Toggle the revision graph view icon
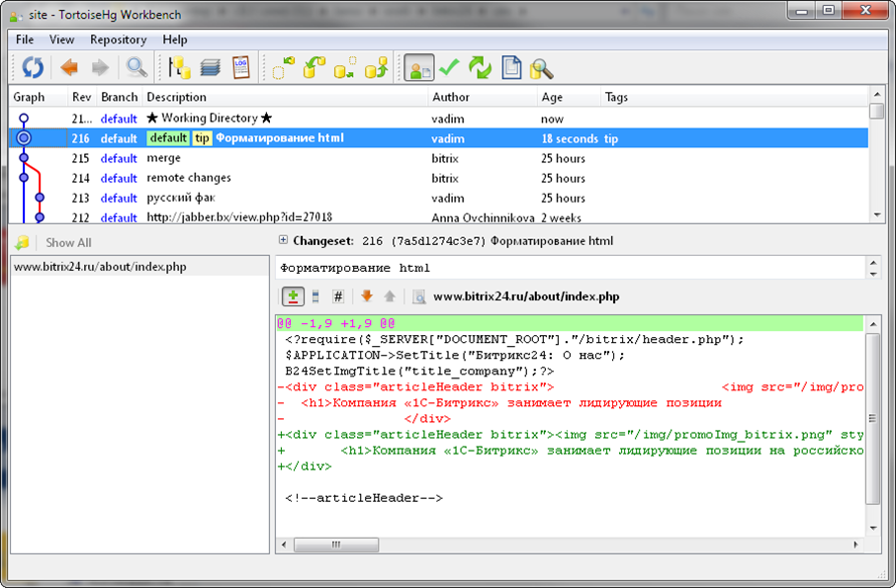 [180, 67]
